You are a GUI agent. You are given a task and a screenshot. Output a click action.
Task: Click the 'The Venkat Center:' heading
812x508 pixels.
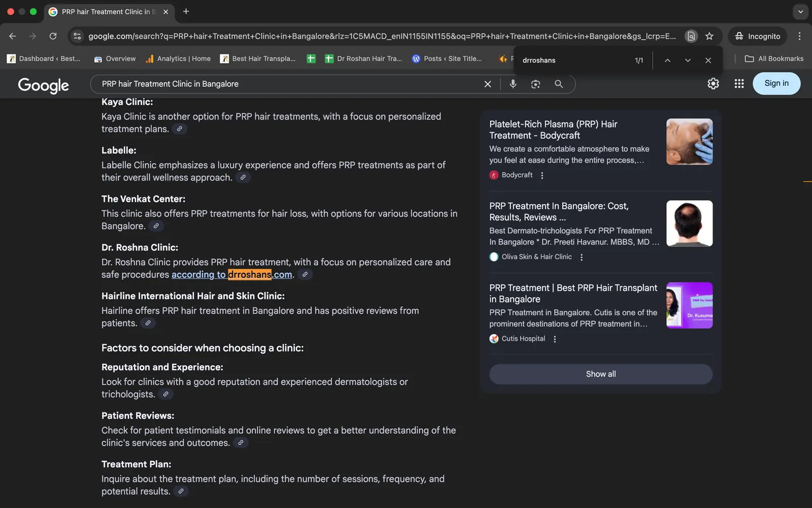(143, 199)
